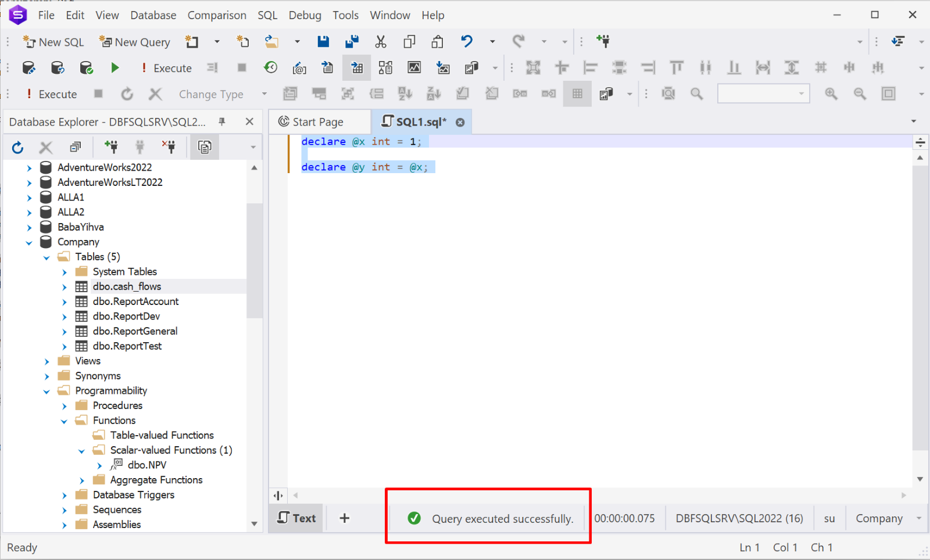Collapse the Scalar-valued Functions folder
Image resolution: width=930 pixels, height=560 pixels.
click(82, 451)
